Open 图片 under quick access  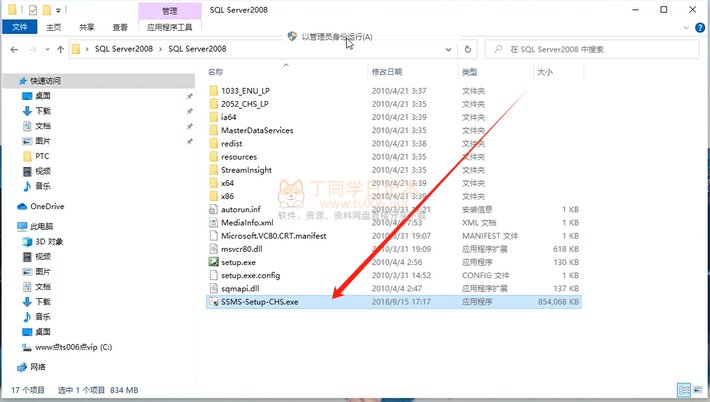[43, 141]
